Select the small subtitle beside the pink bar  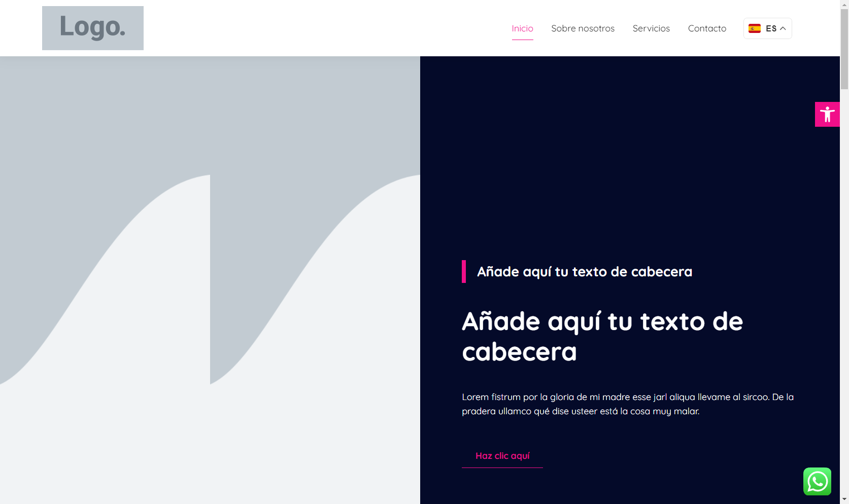point(584,272)
